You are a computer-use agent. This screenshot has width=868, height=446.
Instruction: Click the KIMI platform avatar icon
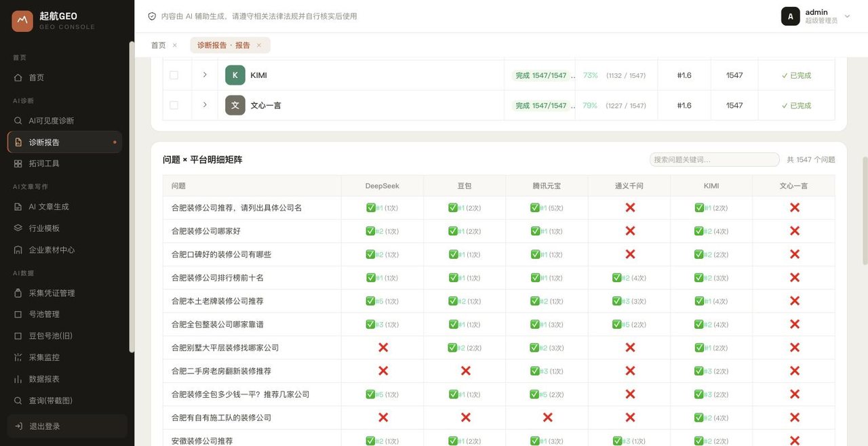click(235, 75)
